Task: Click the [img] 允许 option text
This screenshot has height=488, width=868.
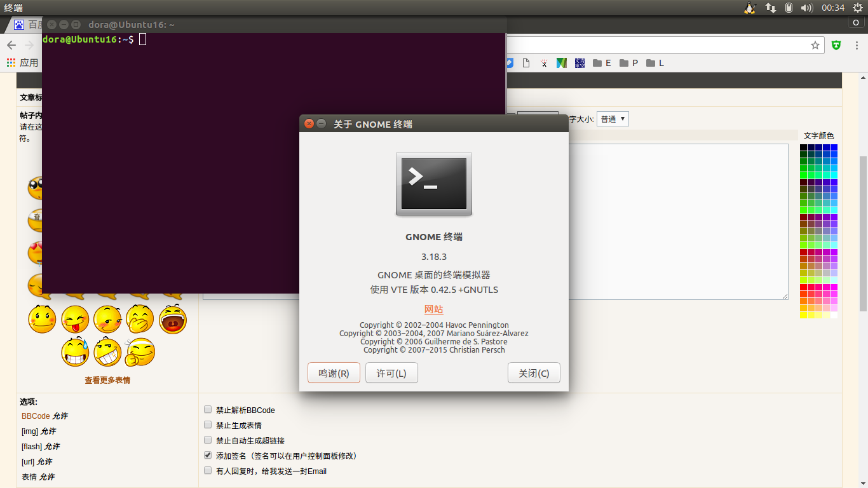Action: pyautogui.click(x=38, y=431)
